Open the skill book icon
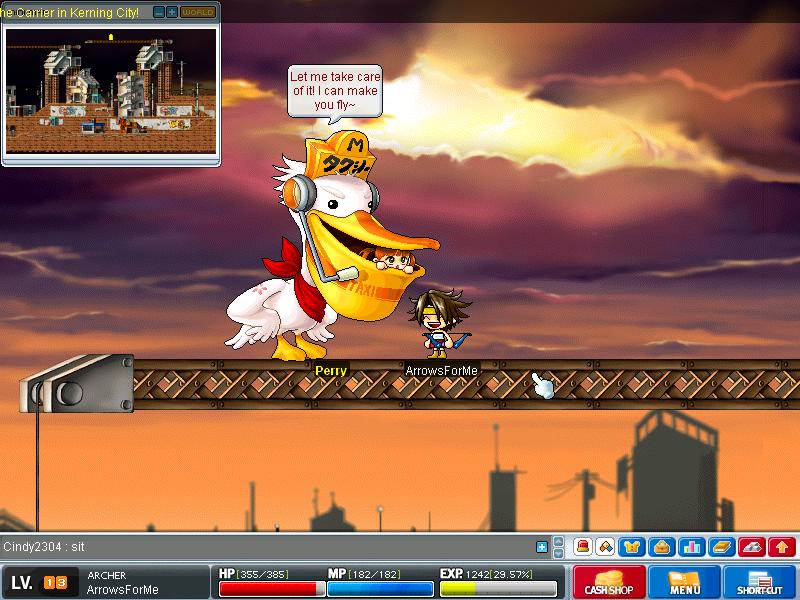 [722, 547]
